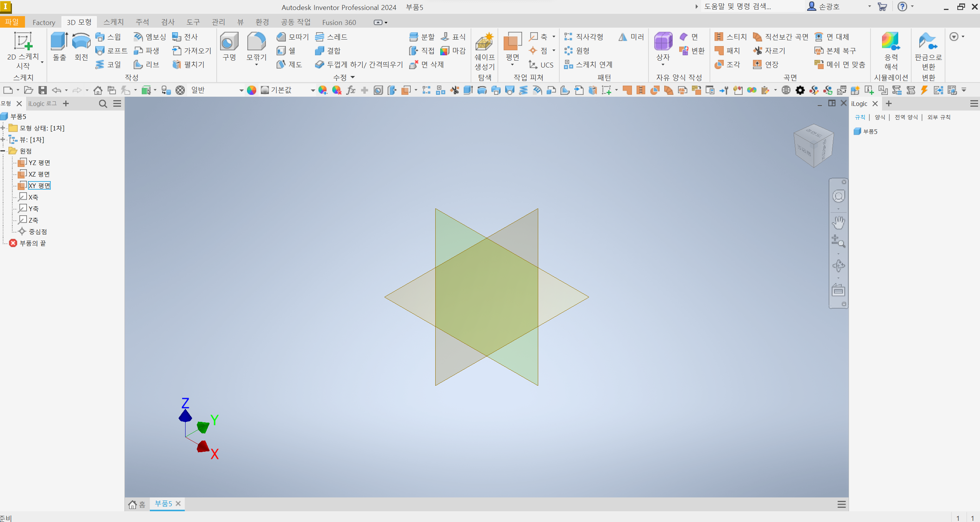The image size is (980, 522).
Task: Open the 검사 ribbon tab
Action: tap(168, 22)
